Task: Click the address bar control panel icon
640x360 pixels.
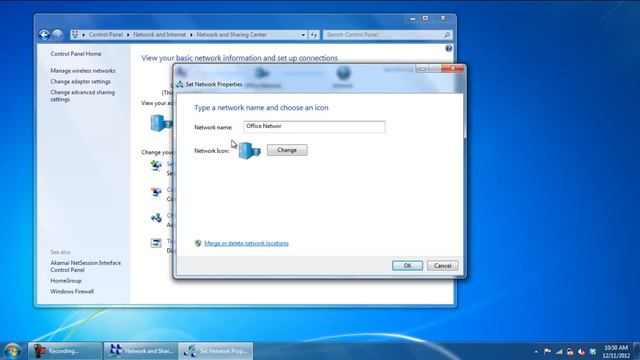Action: [x=75, y=35]
